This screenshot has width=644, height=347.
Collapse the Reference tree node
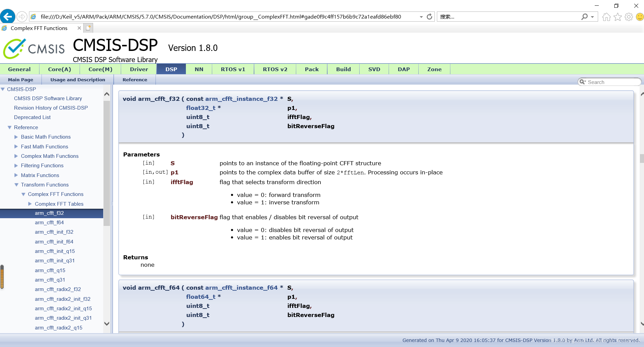click(9, 127)
